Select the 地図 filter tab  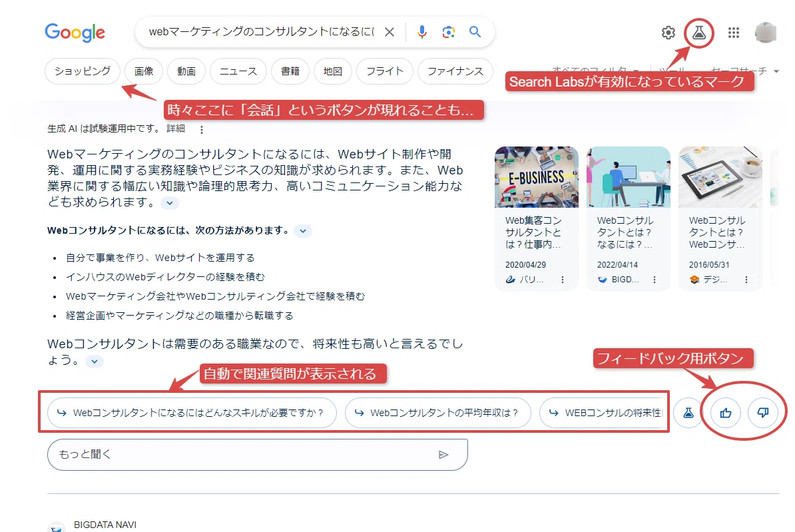(333, 71)
